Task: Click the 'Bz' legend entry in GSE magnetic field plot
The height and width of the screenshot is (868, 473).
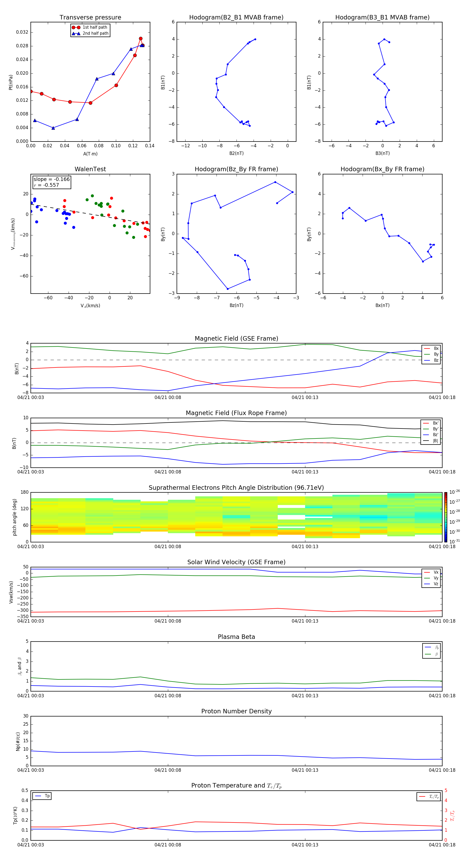Action: pos(431,360)
